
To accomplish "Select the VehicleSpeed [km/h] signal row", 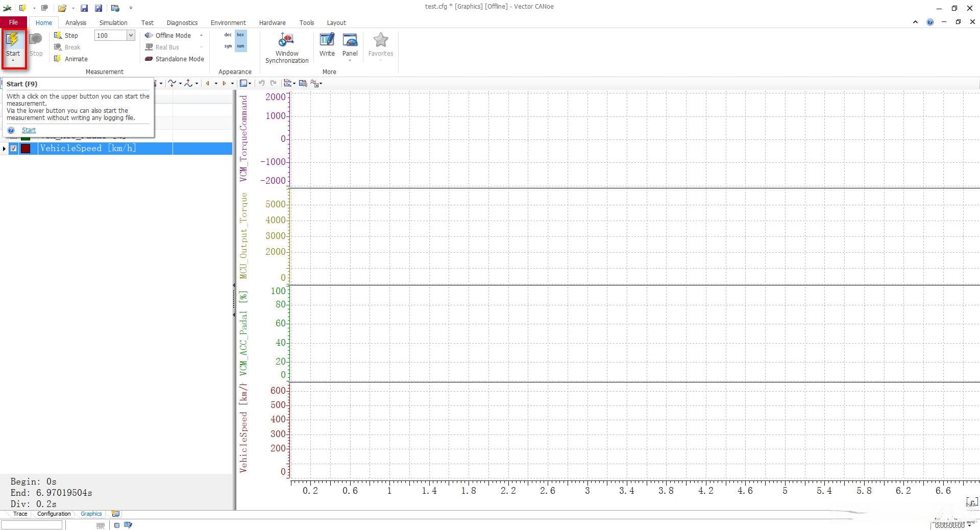I will (116, 149).
